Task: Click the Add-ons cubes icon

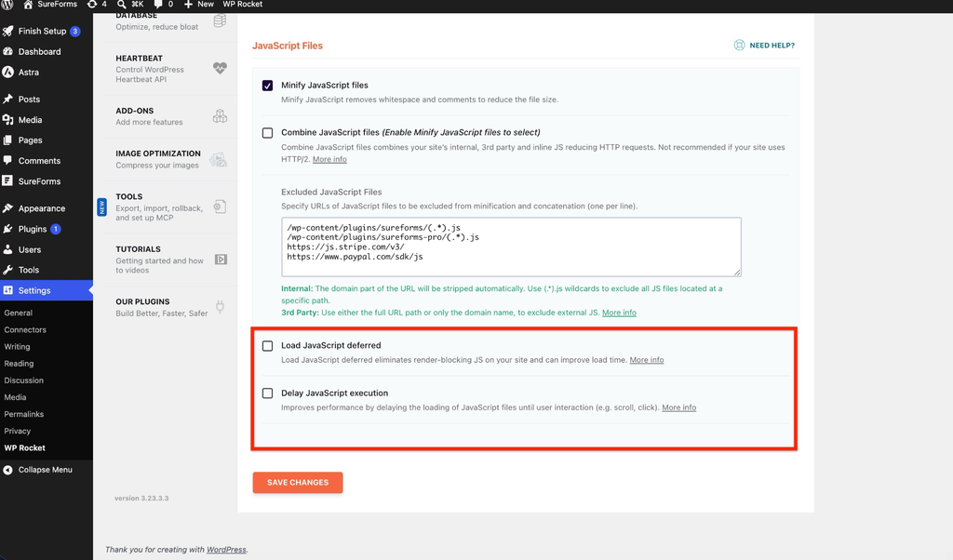Action: coord(220,116)
